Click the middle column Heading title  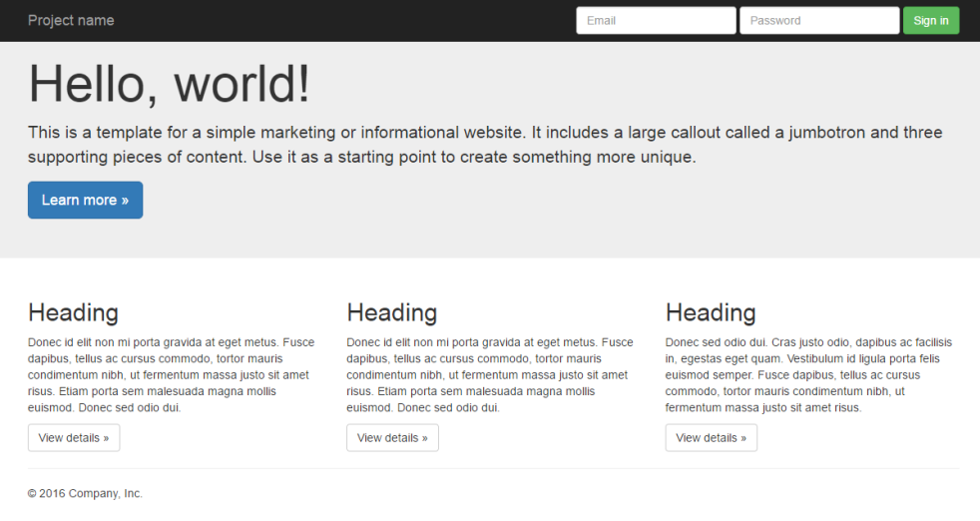[392, 312]
